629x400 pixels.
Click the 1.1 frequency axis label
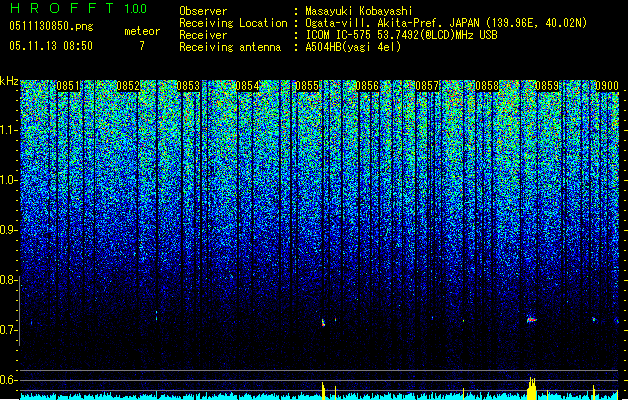click(x=9, y=130)
